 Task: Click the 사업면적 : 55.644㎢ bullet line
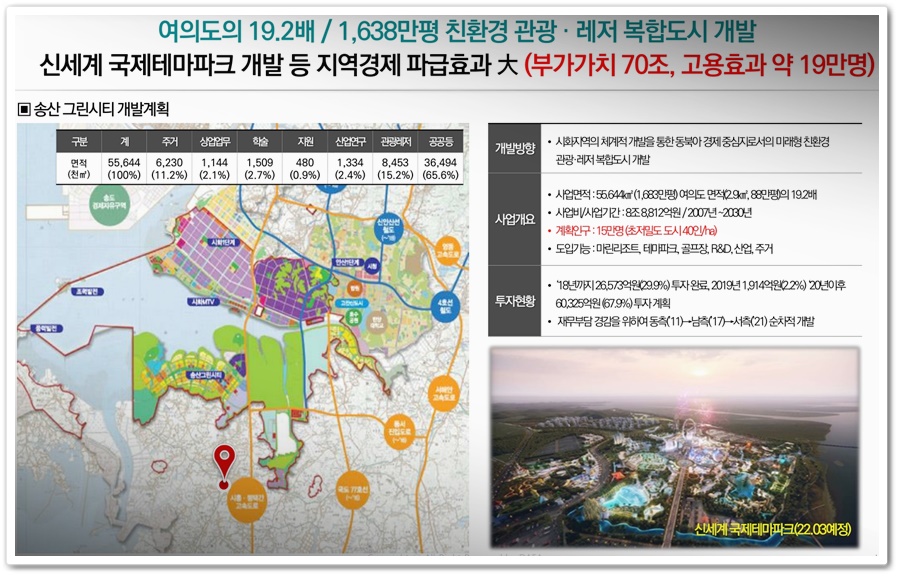click(686, 195)
